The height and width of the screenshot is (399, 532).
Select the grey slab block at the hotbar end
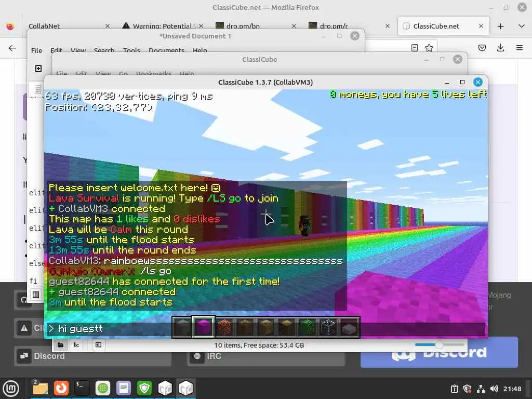(349, 327)
